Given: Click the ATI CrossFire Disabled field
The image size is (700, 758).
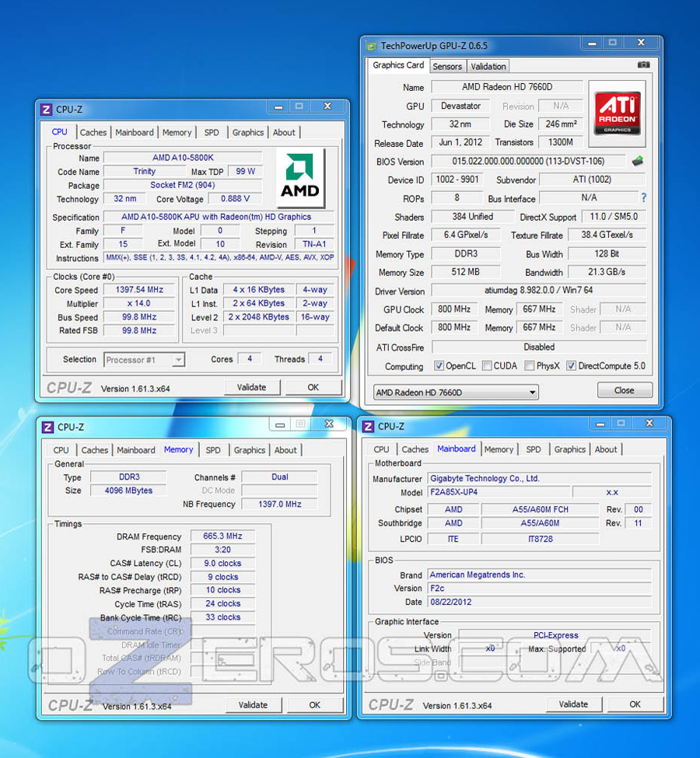Looking at the screenshot, I should [x=539, y=347].
